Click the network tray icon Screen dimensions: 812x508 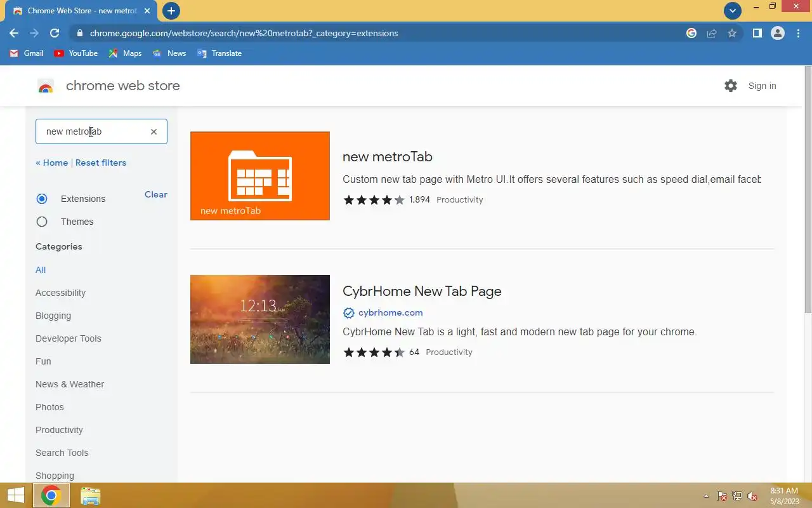tap(737, 496)
